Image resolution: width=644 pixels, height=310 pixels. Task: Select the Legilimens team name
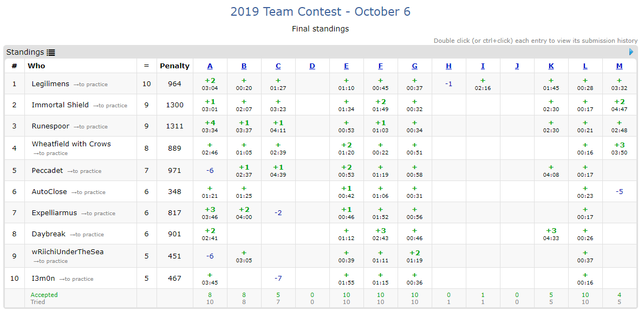point(50,84)
